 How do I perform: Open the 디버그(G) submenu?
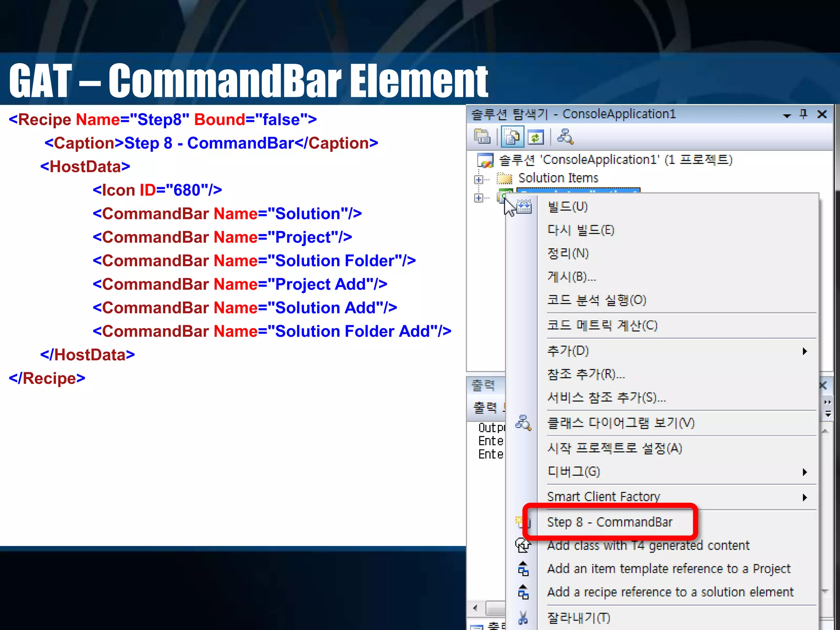tap(573, 472)
